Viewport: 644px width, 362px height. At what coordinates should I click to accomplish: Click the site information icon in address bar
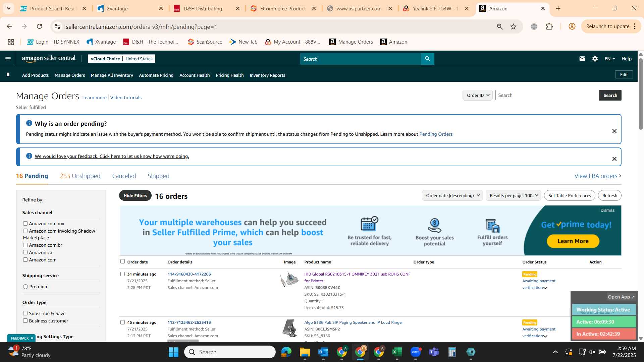tap(57, 26)
